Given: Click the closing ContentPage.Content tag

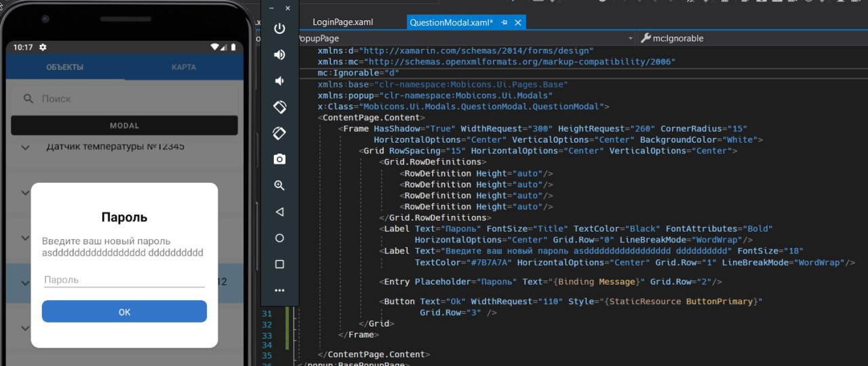Looking at the screenshot, I should (x=374, y=354).
